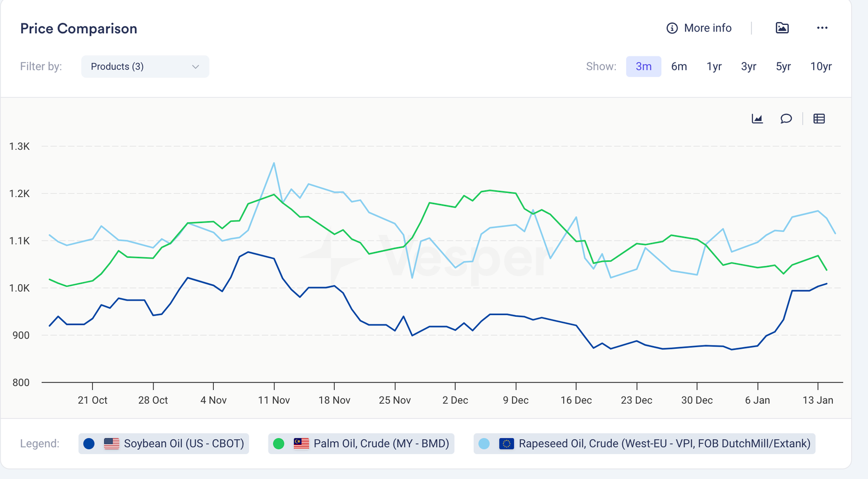The image size is (868, 479).
Task: Show the data table view icon
Action: coord(819,119)
